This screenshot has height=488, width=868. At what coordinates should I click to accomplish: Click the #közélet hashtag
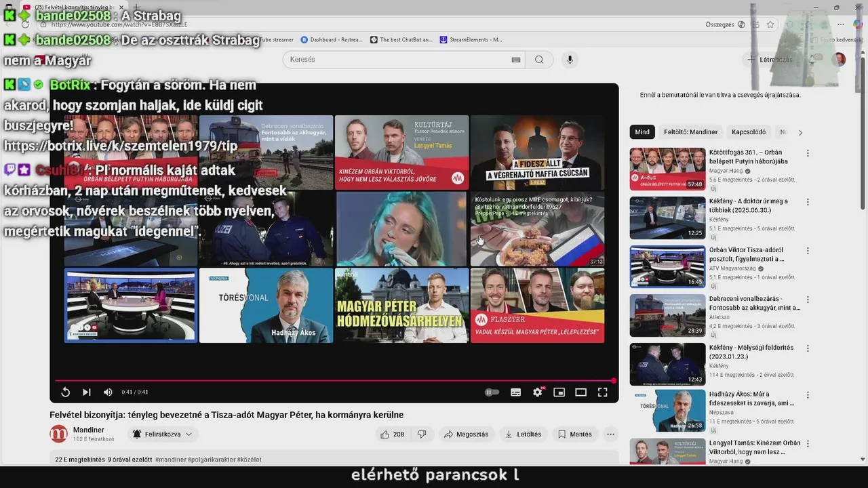249,460
